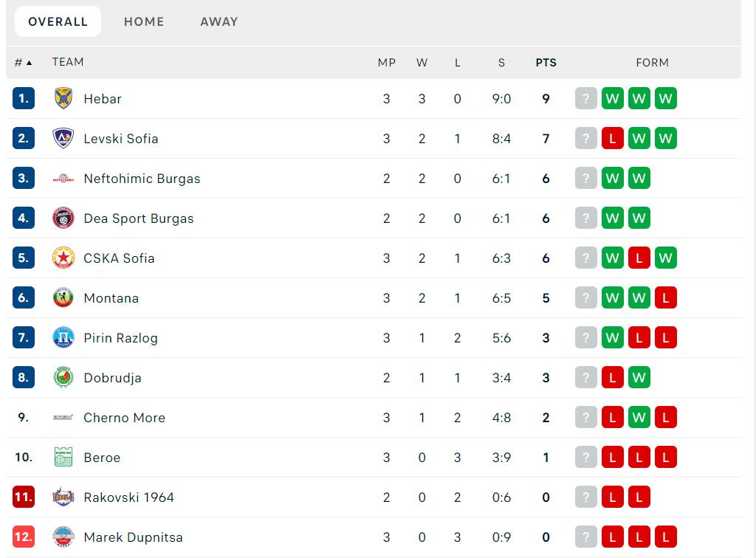The image size is (756, 558).
Task: Click Hebar's upcoming match question-mark badge
Action: pos(585,98)
